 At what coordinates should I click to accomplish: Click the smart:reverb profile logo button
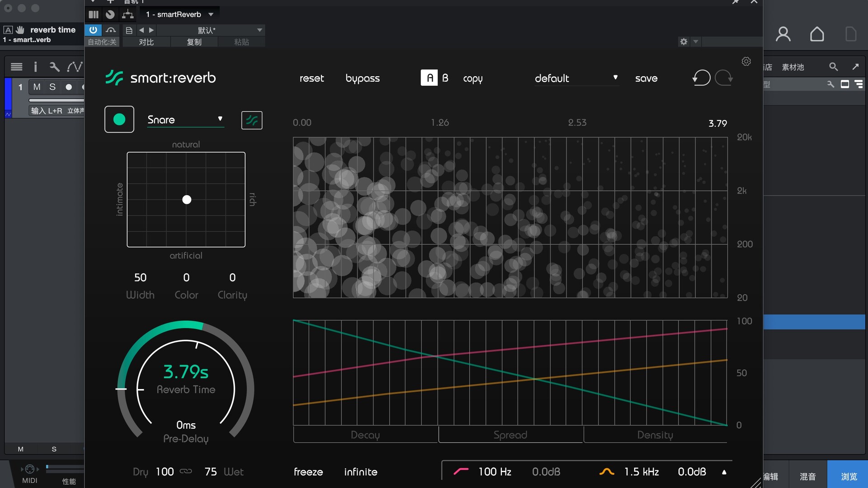point(252,120)
